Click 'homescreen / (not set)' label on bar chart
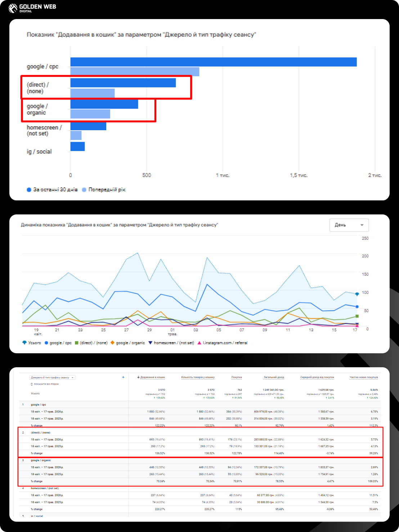The image size is (399, 532). pos(44,131)
